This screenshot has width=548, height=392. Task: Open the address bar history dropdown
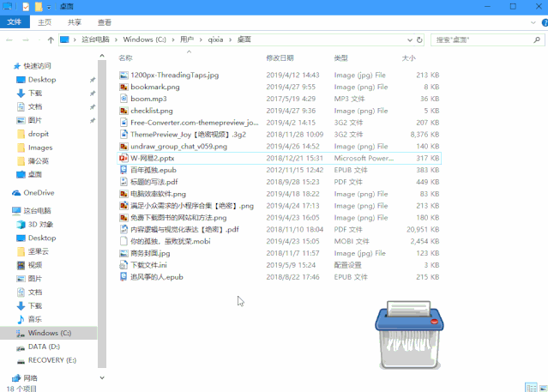(406, 39)
